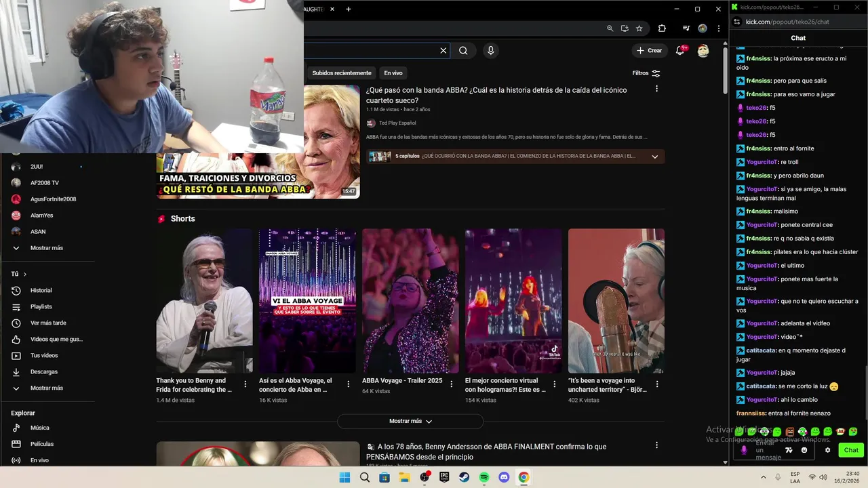Open Ver más tarde in sidebar
This screenshot has height=488, width=868.
47,323
